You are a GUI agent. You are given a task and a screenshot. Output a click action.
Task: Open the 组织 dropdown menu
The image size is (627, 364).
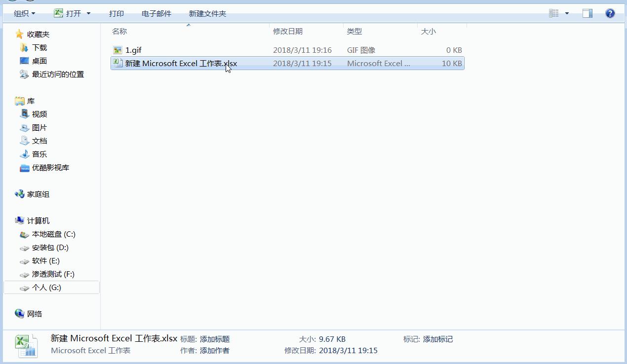22,13
